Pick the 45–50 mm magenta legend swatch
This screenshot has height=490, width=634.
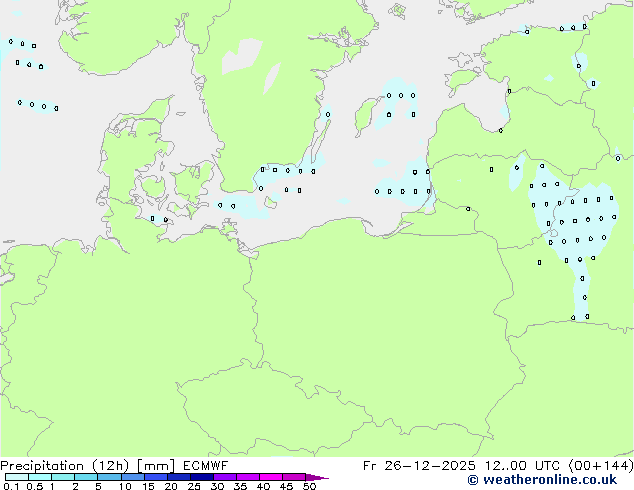pyautogui.click(x=294, y=477)
